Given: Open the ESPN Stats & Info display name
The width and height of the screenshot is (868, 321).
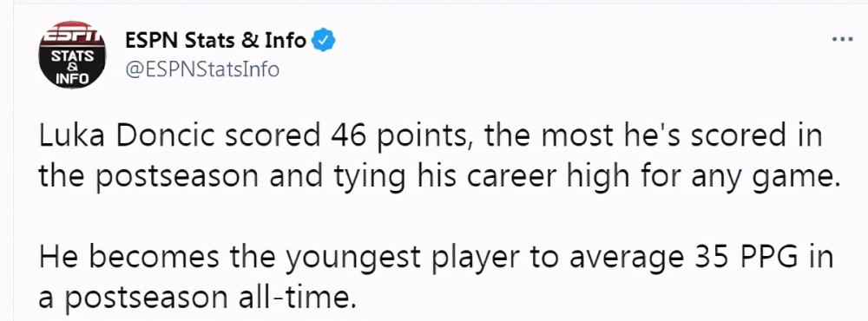Looking at the screenshot, I should [216, 41].
